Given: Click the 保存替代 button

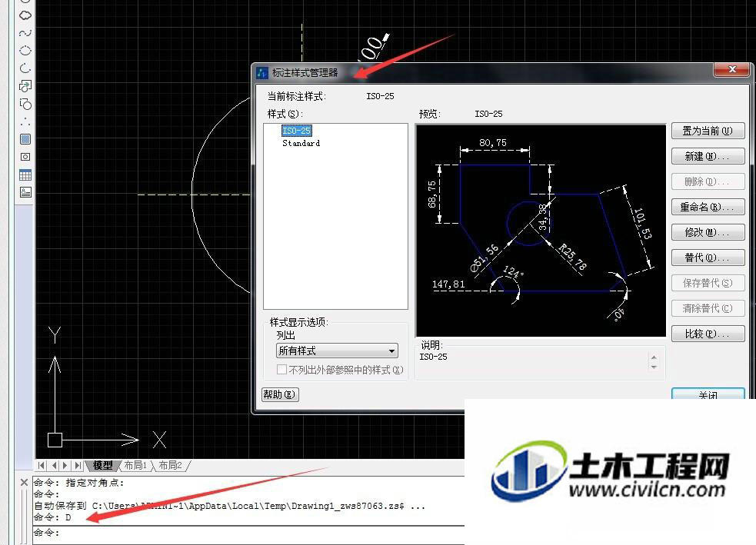Looking at the screenshot, I should 708,283.
